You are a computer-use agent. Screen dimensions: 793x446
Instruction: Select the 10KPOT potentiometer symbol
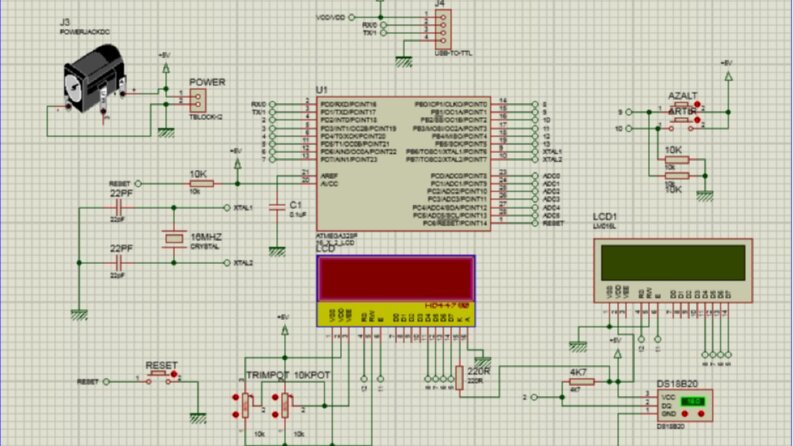click(285, 405)
